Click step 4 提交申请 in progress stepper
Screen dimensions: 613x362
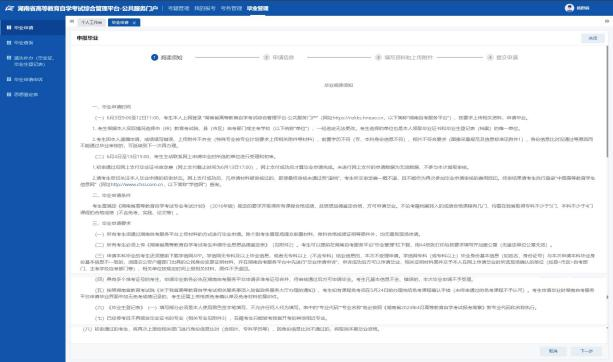(503, 57)
